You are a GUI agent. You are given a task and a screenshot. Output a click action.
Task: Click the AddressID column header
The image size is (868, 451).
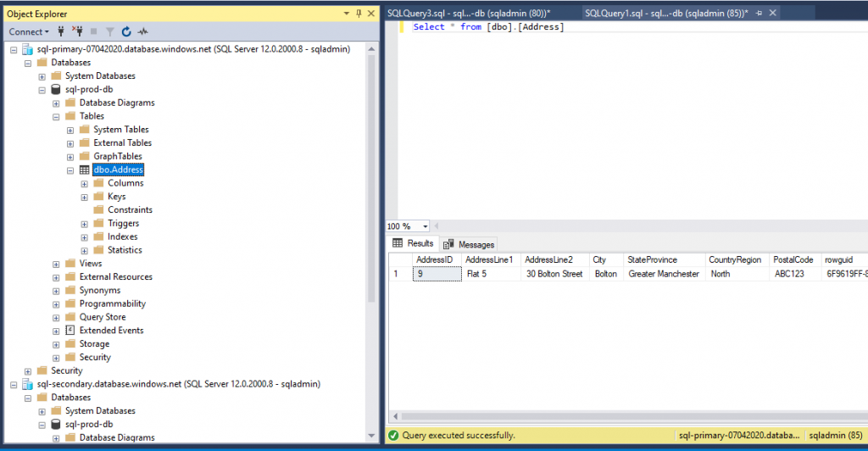(437, 259)
